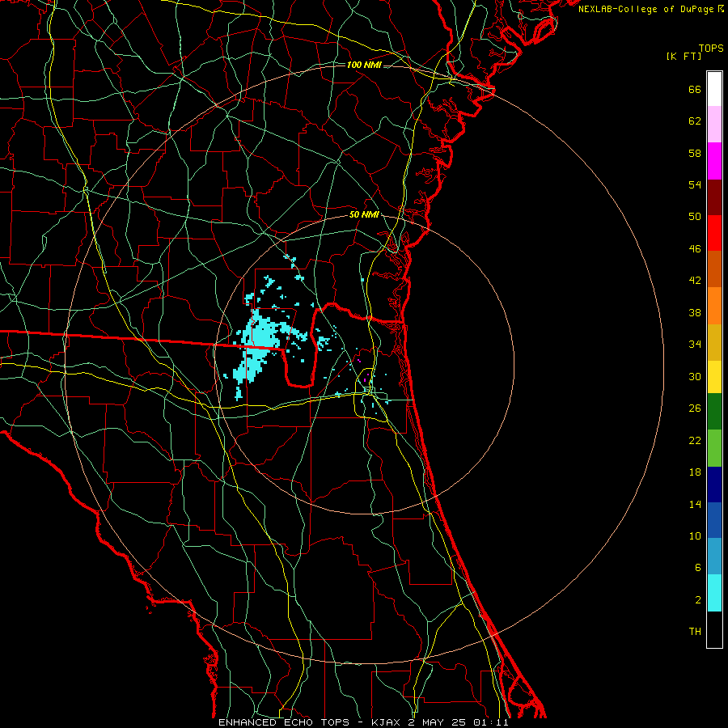
Task: Click the '66' legend value
Action: pos(695,89)
